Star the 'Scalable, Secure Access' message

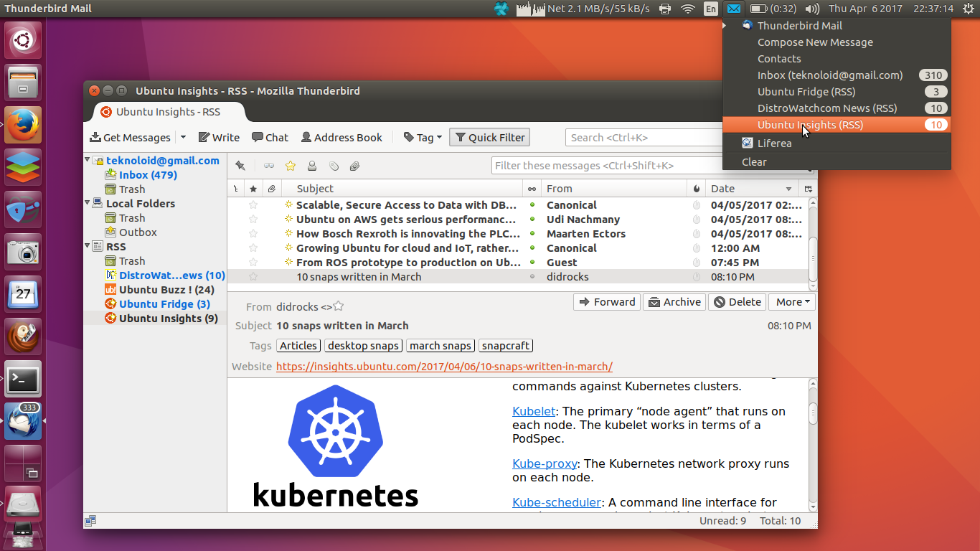[253, 205]
